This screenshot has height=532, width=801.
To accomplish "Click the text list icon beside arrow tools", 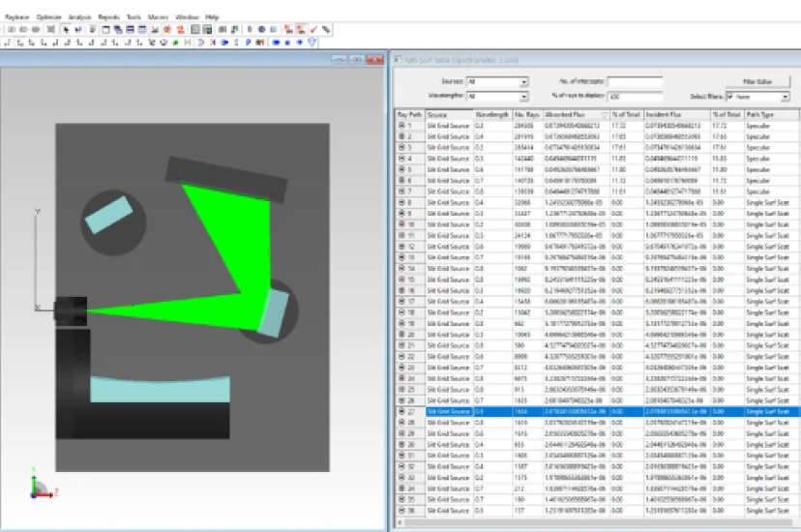I will [x=93, y=30].
